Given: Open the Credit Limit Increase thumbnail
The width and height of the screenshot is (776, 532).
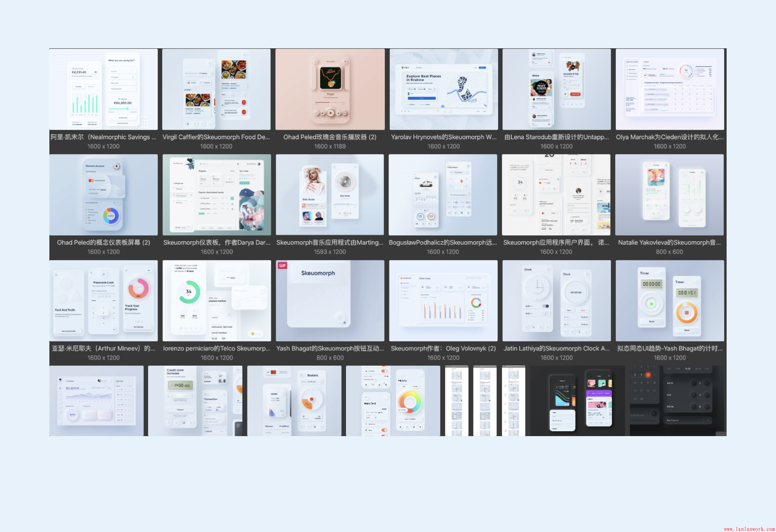Looking at the screenshot, I should [195, 400].
